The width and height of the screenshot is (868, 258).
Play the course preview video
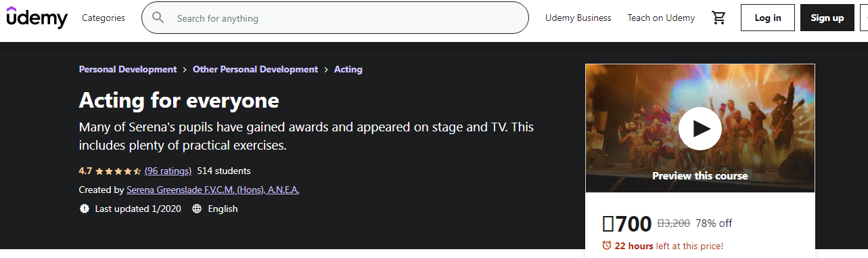[700, 129]
